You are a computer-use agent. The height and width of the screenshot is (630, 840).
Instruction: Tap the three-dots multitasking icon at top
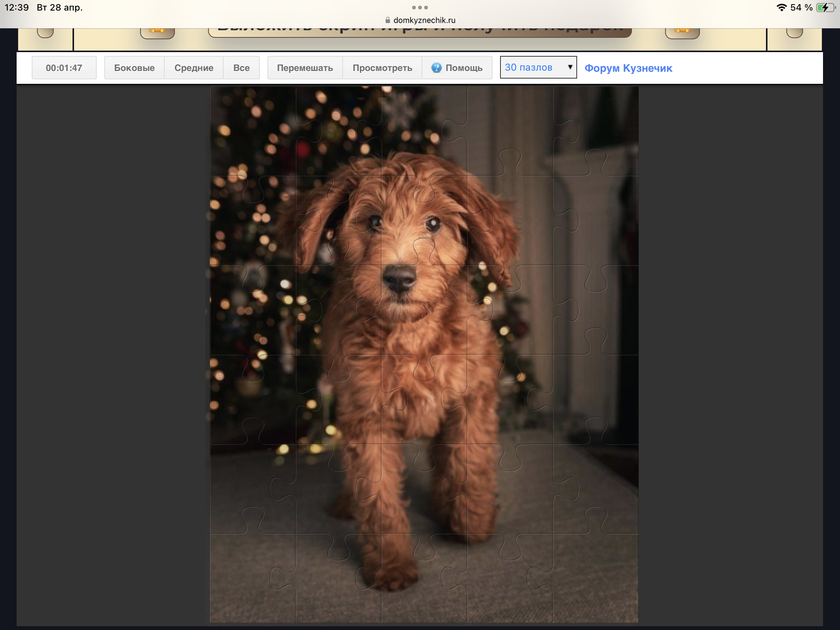420,8
